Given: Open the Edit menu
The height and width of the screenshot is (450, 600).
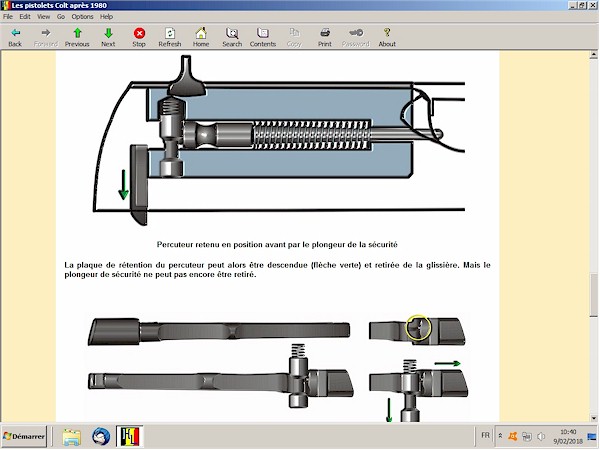Looking at the screenshot, I should click(x=25, y=17).
